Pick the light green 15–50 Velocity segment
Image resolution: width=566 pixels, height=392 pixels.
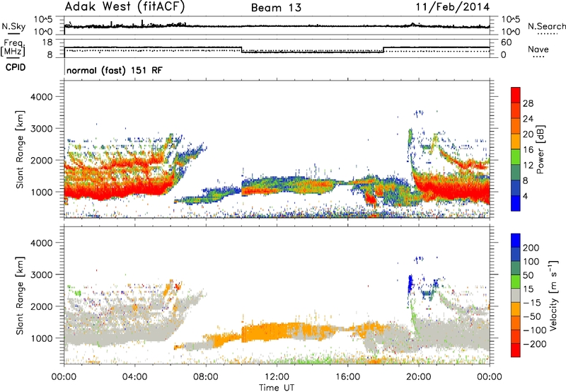(x=516, y=282)
